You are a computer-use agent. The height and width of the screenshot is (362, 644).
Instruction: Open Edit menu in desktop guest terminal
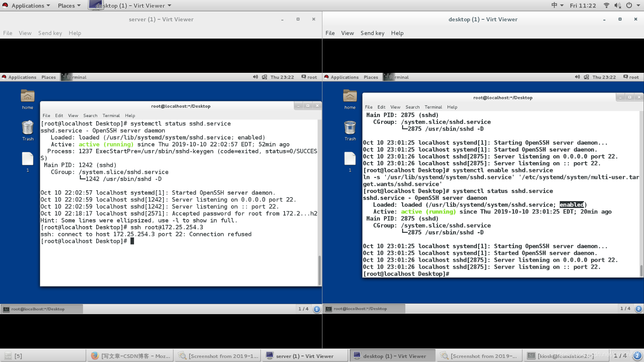tap(382, 107)
